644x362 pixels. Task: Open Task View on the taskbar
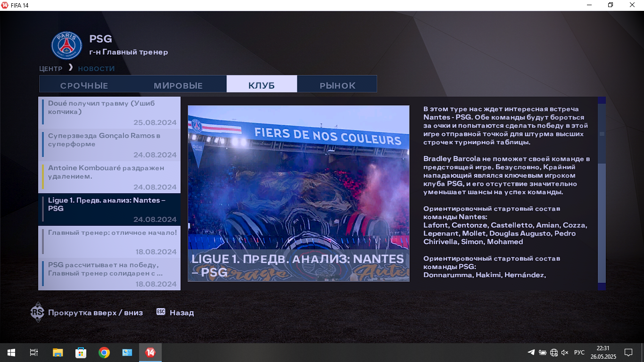coord(34,352)
